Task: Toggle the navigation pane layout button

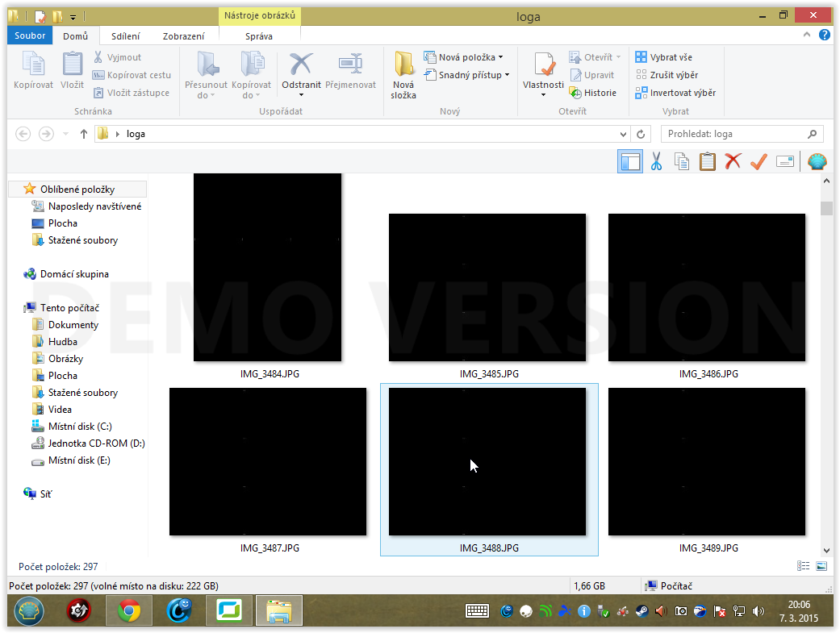Action: [x=630, y=161]
